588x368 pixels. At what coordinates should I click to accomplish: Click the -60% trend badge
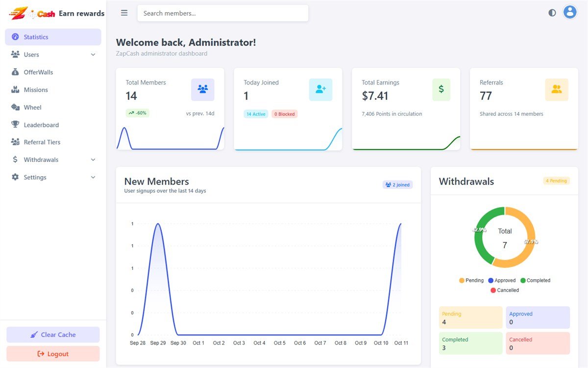pyautogui.click(x=138, y=113)
